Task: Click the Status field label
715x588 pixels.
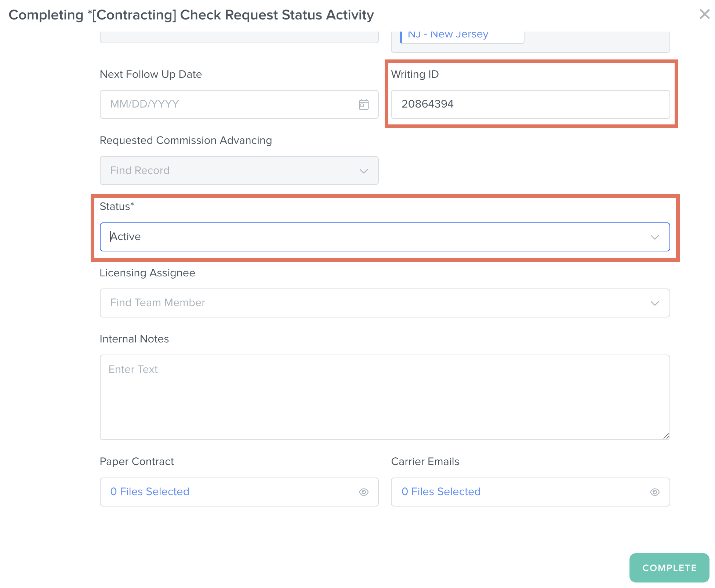Action: point(117,206)
